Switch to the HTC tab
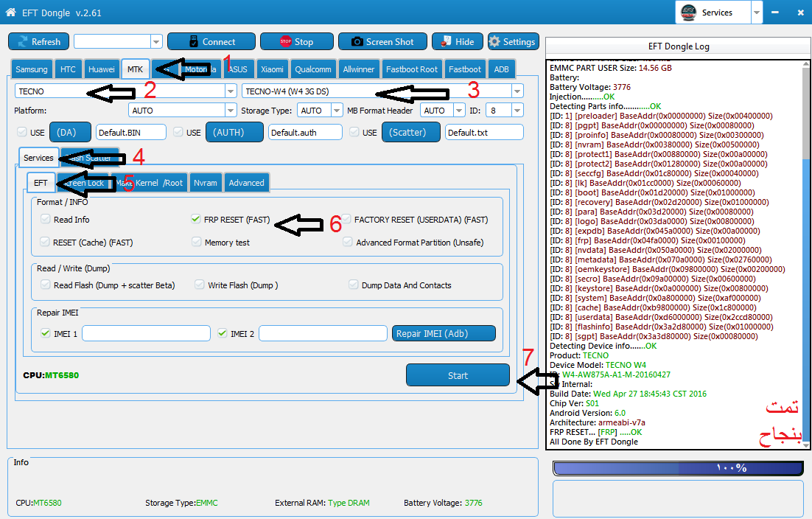This screenshot has height=519, width=812. pos(68,69)
